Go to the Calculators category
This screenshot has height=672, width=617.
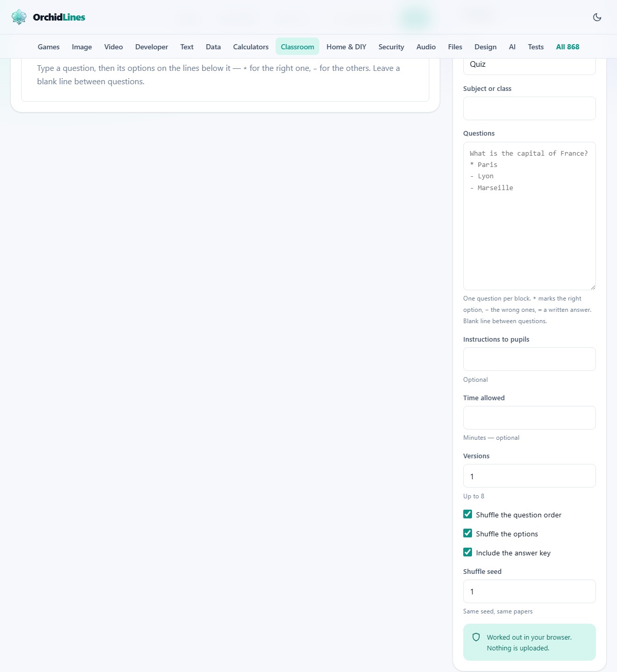click(x=251, y=47)
